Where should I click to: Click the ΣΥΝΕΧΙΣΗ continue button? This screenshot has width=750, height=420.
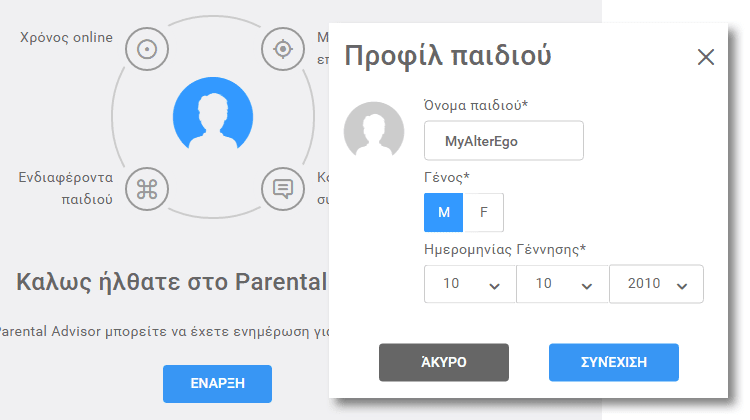pos(614,362)
